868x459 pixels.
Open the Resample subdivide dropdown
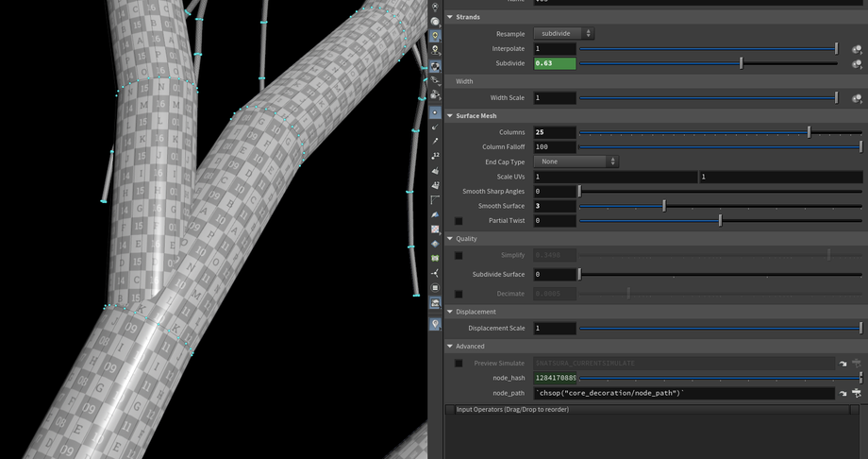point(563,34)
